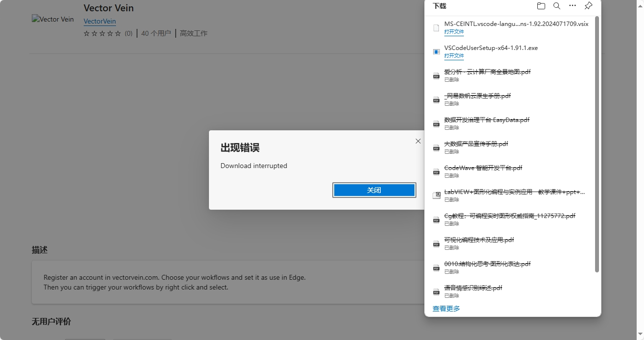The image size is (644, 340).
Task: Click the 下载 panel title
Action: [439, 6]
